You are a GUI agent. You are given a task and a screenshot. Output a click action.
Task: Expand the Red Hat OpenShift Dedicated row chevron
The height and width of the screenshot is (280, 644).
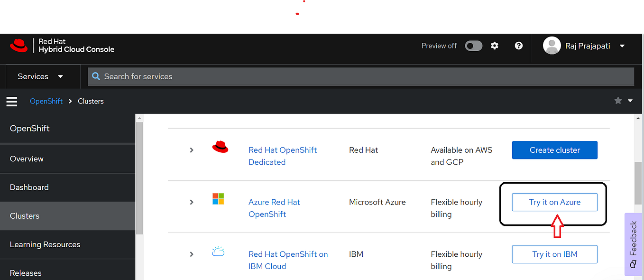click(192, 149)
